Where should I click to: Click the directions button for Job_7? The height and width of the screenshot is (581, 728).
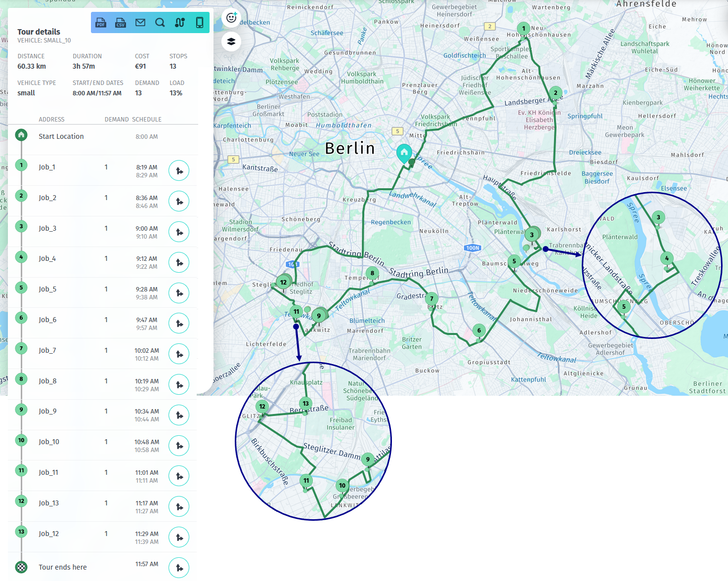(179, 354)
